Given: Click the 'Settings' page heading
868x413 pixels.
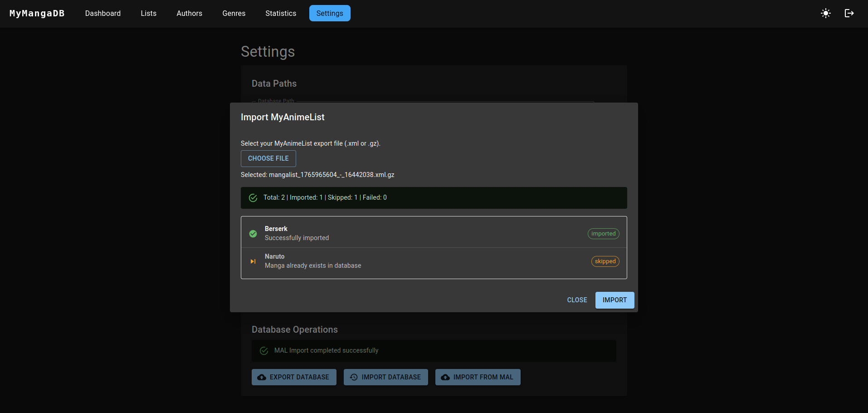Looking at the screenshot, I should 268,52.
